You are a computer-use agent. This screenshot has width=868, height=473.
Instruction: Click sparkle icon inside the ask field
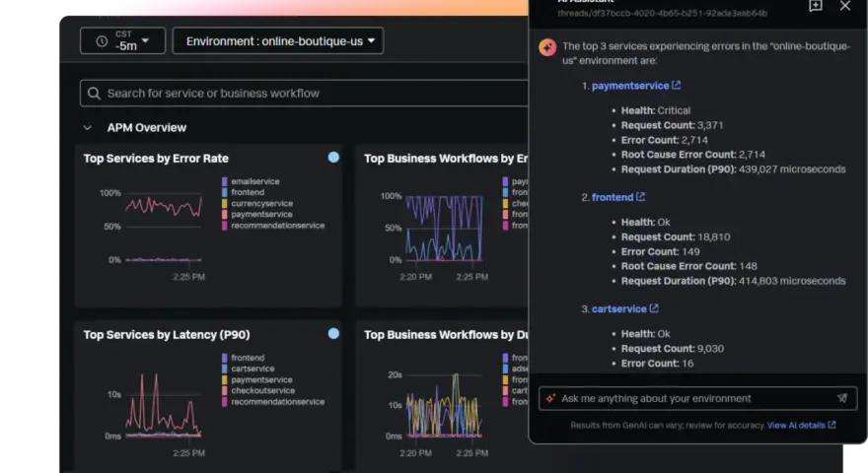coord(550,398)
